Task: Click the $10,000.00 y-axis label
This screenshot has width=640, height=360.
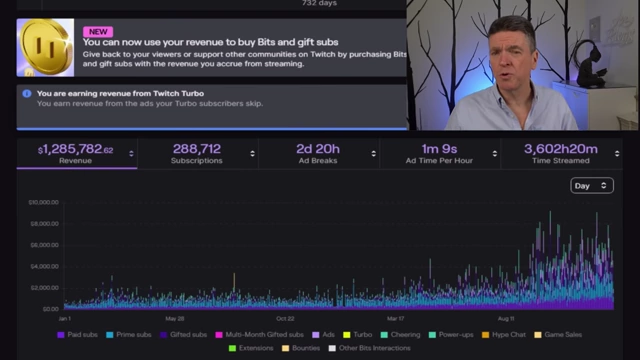Action: tap(44, 202)
